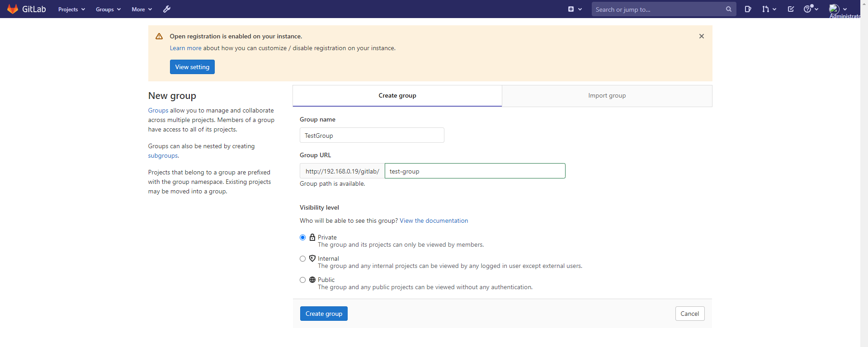Click the Private lock icon

[x=312, y=237]
